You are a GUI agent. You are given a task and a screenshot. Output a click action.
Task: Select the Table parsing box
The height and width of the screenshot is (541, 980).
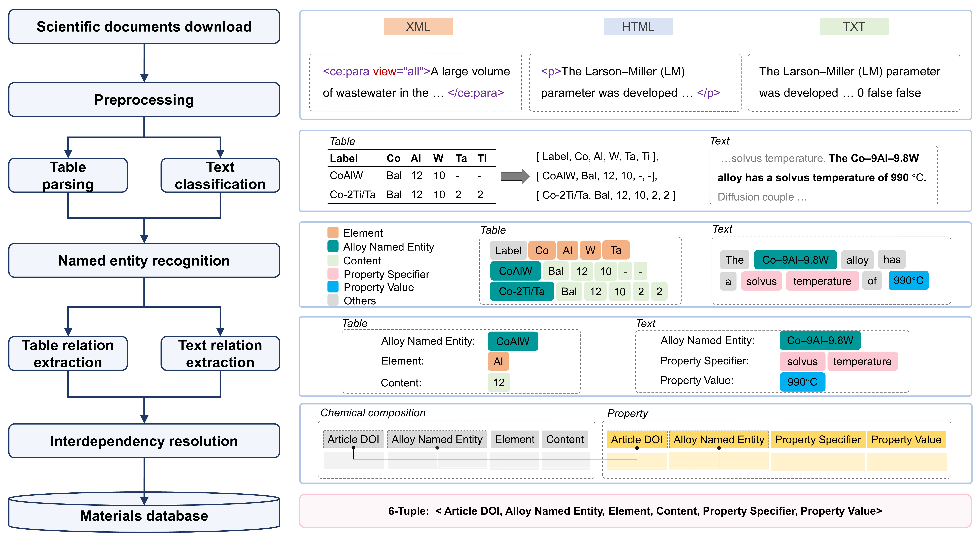pos(68,175)
